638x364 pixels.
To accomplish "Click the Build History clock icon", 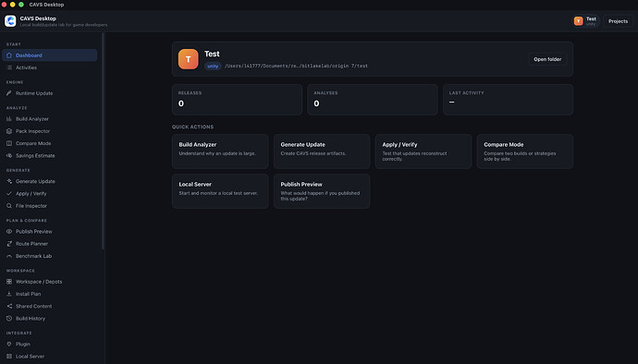I will click(9, 318).
